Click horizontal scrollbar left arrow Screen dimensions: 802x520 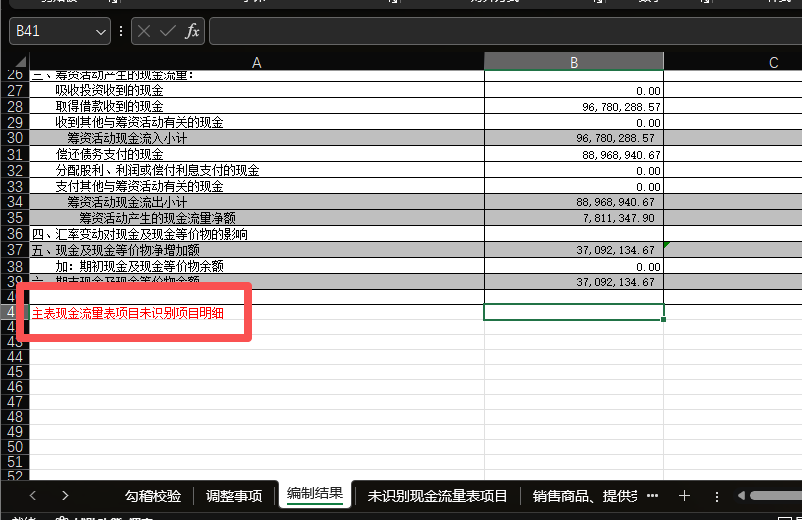pyautogui.click(x=741, y=495)
